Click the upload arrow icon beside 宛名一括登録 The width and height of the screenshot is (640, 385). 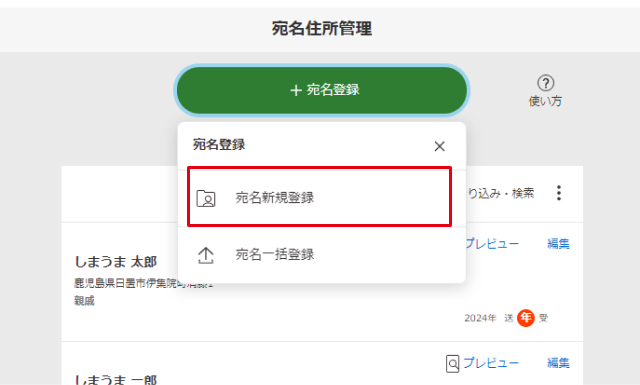206,256
